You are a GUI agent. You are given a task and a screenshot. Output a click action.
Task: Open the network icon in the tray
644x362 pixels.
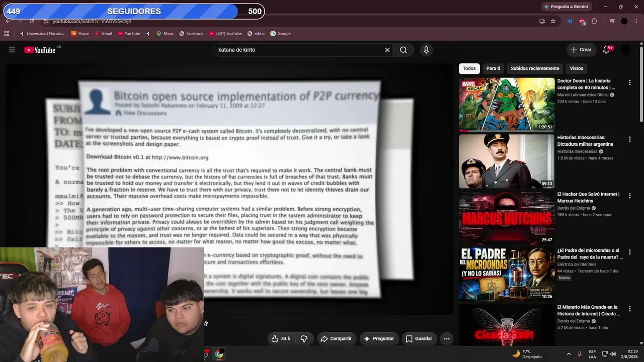click(x=605, y=354)
